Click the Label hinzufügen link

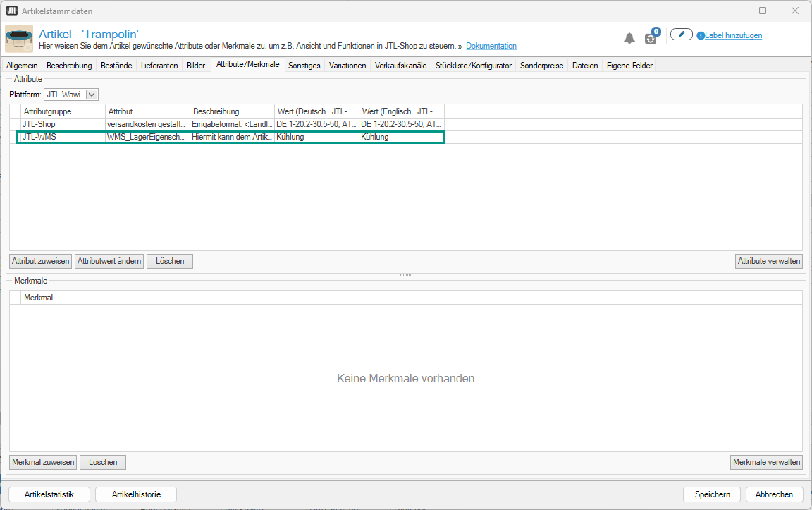point(734,35)
